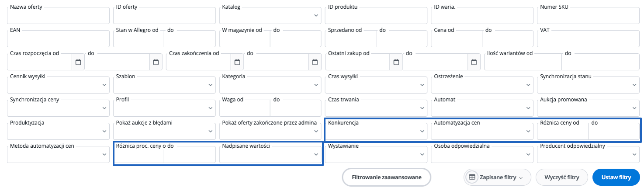Viewport: 644px width, 191px height.
Task: Open the Aukcja promowana dropdown
Action: click(588, 108)
